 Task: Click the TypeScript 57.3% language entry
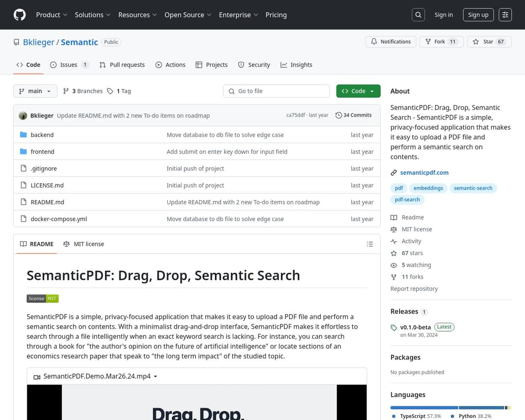coord(417,416)
